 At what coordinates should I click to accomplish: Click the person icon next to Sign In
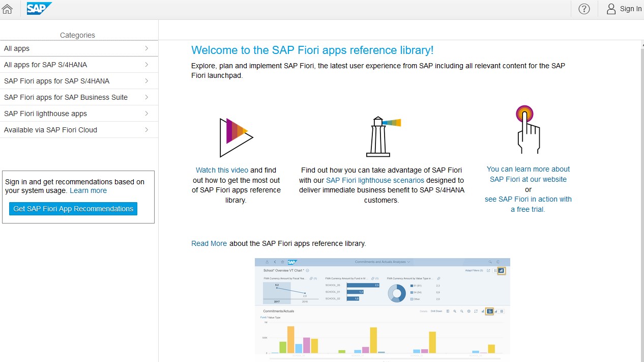click(x=610, y=9)
